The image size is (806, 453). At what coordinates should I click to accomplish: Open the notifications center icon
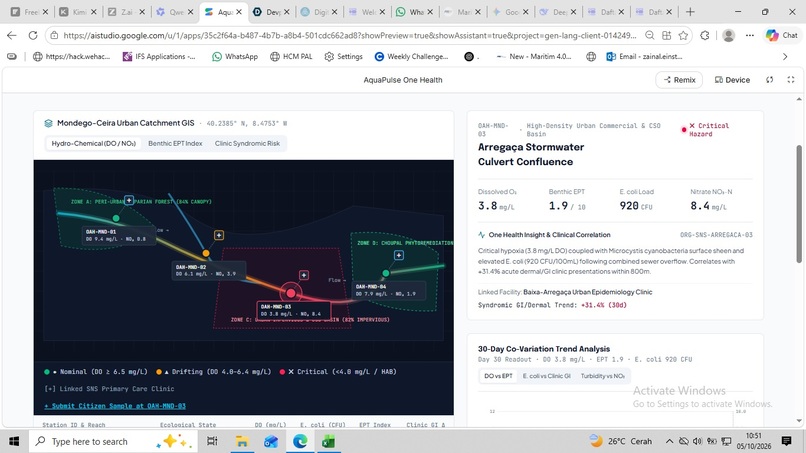(x=786, y=441)
